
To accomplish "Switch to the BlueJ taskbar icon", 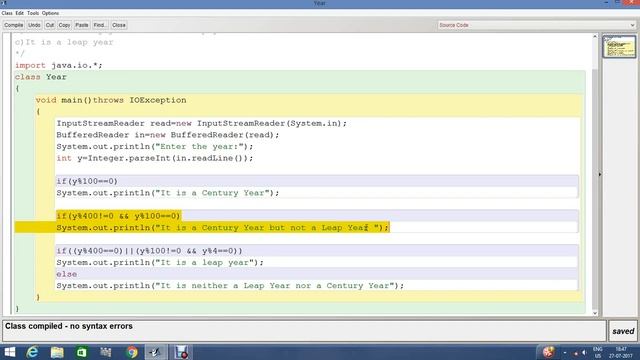I will [156, 352].
